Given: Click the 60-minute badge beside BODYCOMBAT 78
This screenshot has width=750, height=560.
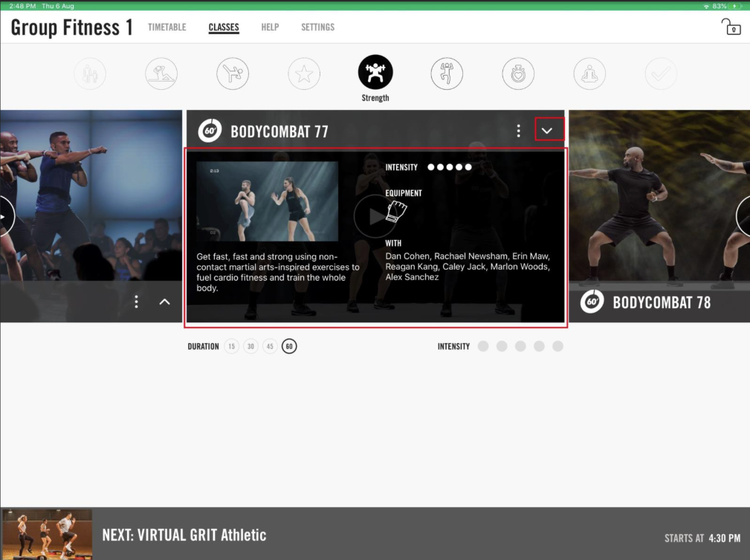Looking at the screenshot, I should click(x=592, y=302).
